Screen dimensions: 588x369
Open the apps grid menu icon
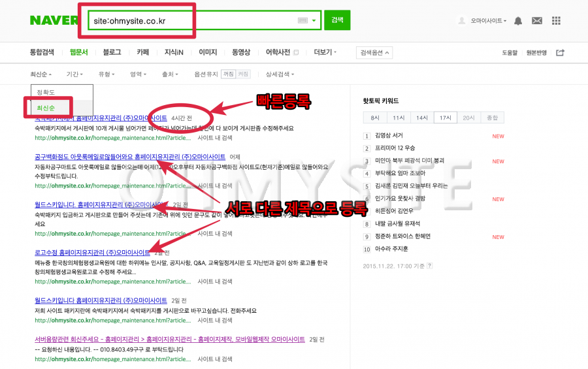(x=556, y=21)
